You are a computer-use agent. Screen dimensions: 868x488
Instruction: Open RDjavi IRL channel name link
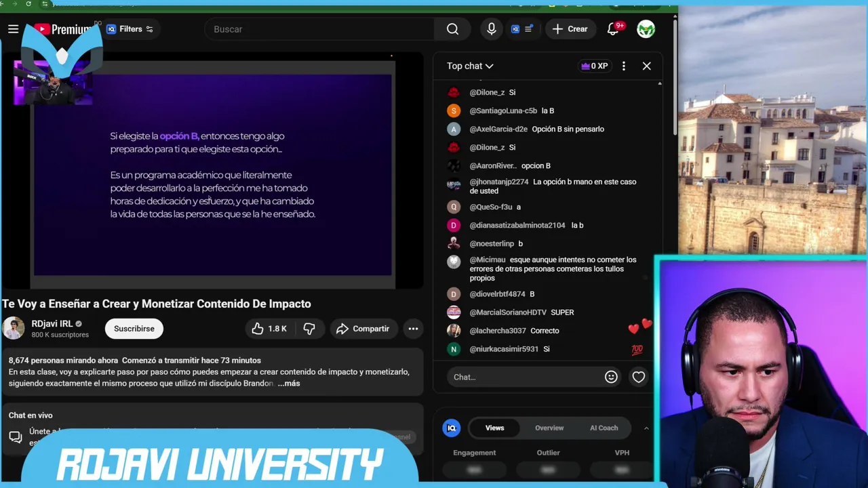(52, 324)
